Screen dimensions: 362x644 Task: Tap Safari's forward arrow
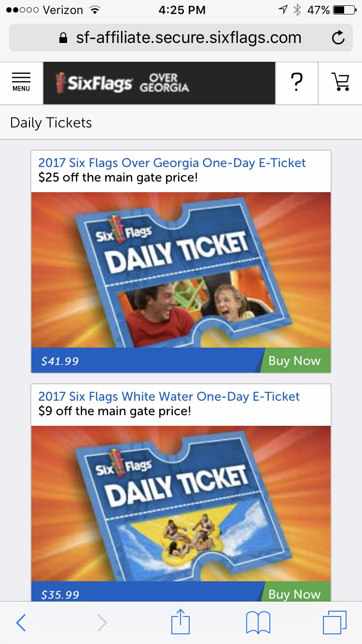102,623
